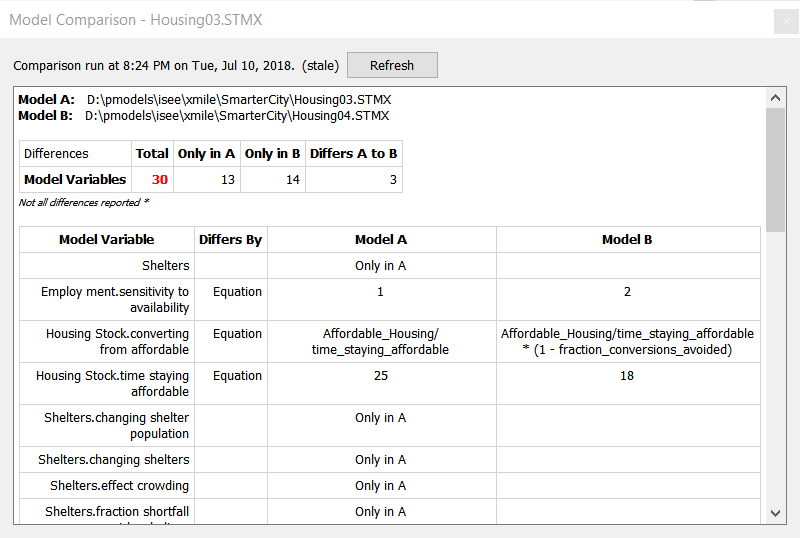Click the Refresh button
The image size is (800, 538).
click(392, 65)
